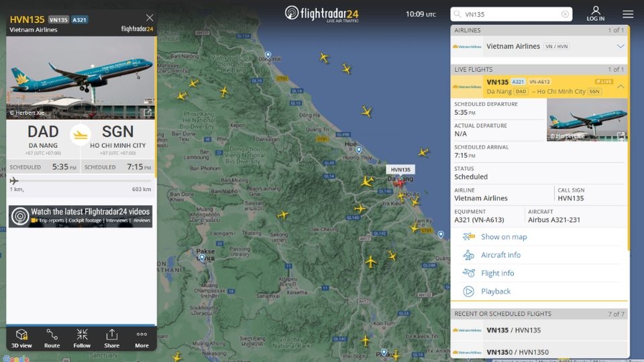Click the Pleiku airport pin
Viewport: 644px width, 362px height.
point(384,352)
